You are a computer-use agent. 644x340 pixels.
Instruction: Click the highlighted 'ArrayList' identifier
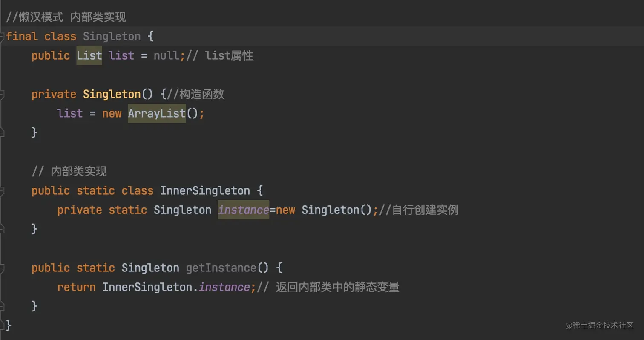pyautogui.click(x=157, y=113)
